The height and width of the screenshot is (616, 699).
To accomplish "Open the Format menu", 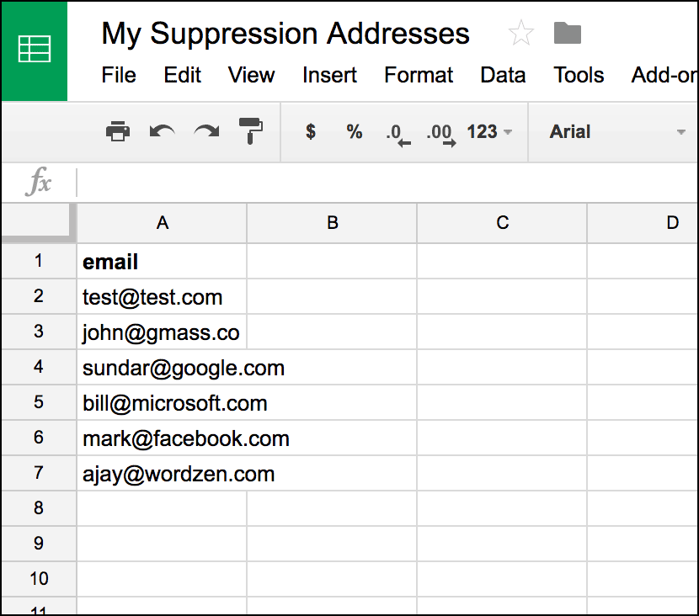I will [x=419, y=75].
